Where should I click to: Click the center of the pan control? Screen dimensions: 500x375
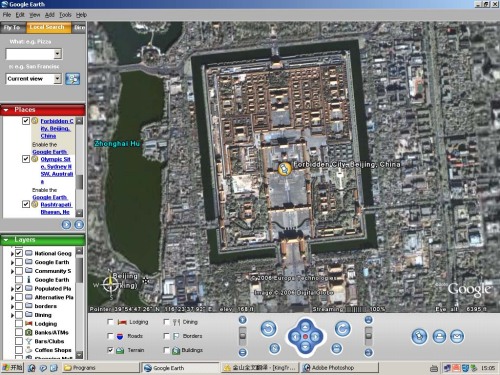[x=305, y=337]
